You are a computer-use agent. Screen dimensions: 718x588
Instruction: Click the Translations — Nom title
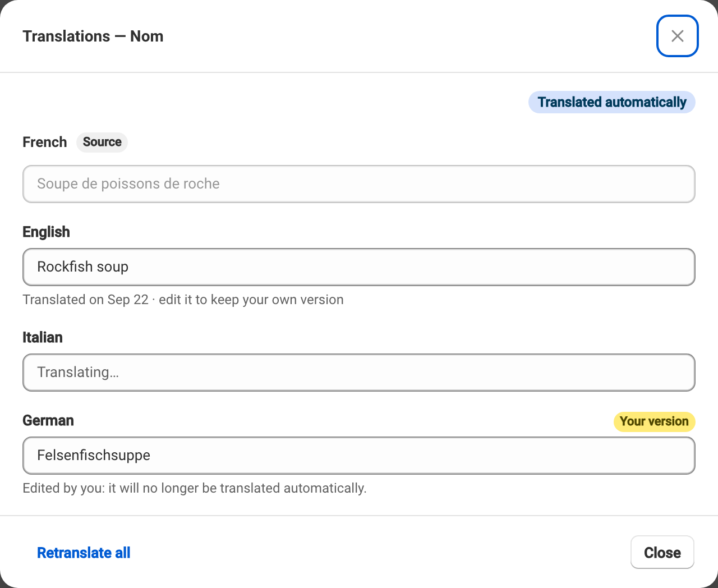point(93,36)
